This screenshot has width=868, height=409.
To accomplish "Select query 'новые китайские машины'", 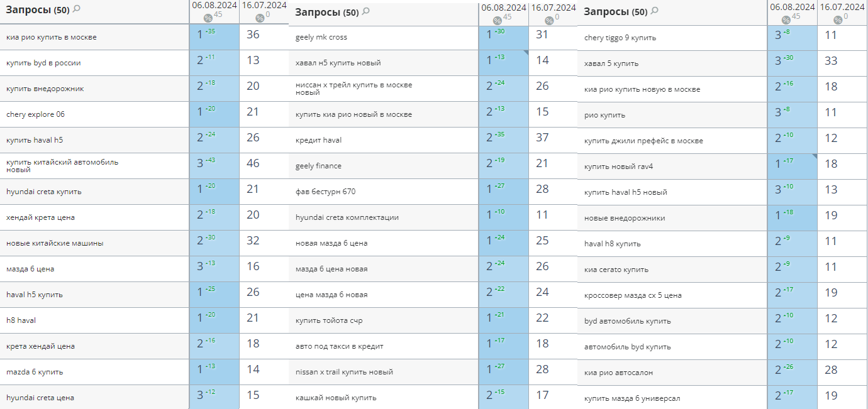I will pos(55,243).
